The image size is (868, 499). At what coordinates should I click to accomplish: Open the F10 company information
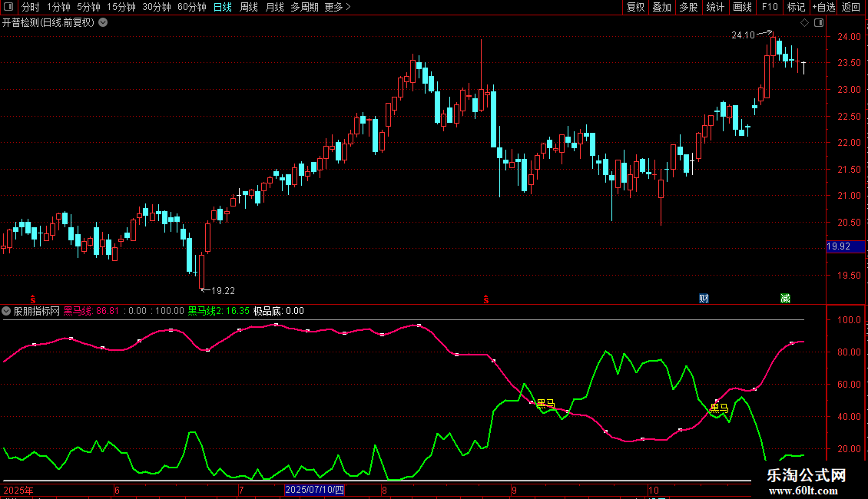(x=770, y=7)
